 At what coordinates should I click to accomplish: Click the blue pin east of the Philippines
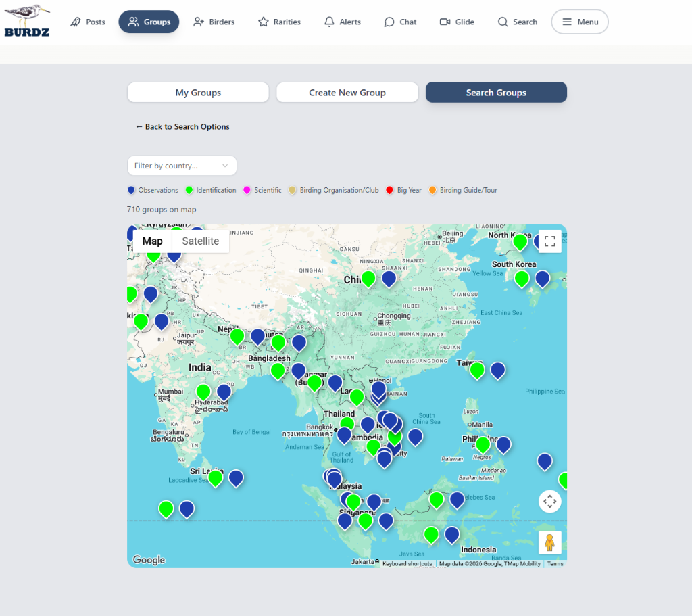[x=503, y=445]
